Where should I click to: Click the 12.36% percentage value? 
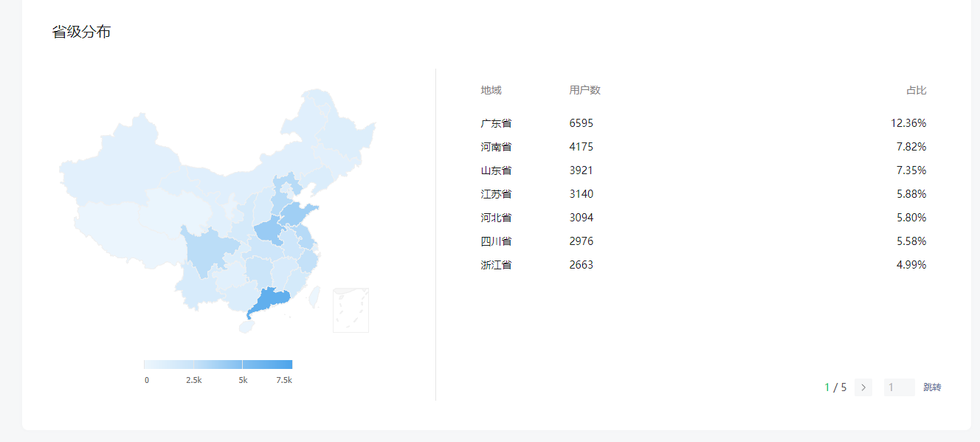(x=908, y=123)
